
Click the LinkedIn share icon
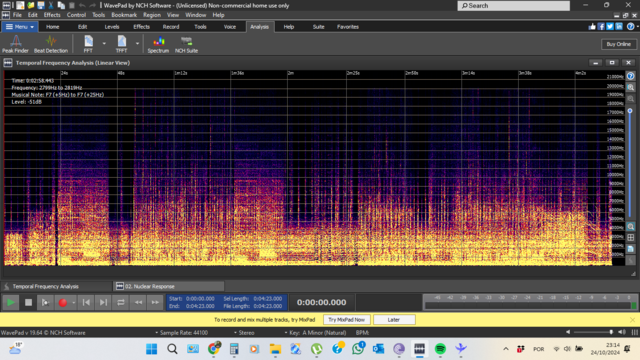[x=619, y=27]
